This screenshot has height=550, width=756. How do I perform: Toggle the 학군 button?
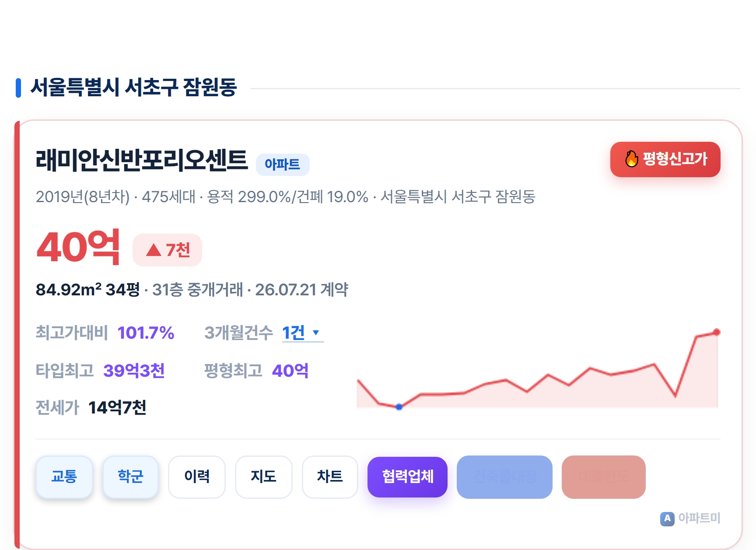[x=130, y=476]
